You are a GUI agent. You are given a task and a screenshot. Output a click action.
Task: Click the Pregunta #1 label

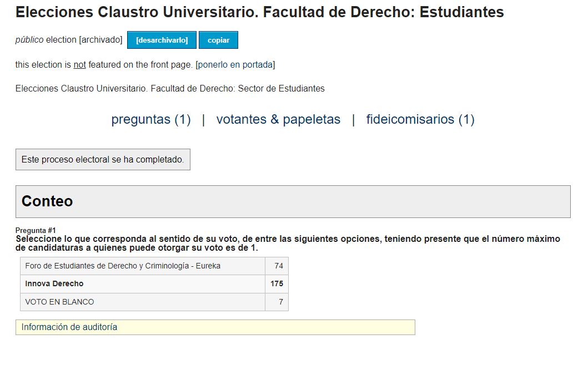(x=36, y=230)
